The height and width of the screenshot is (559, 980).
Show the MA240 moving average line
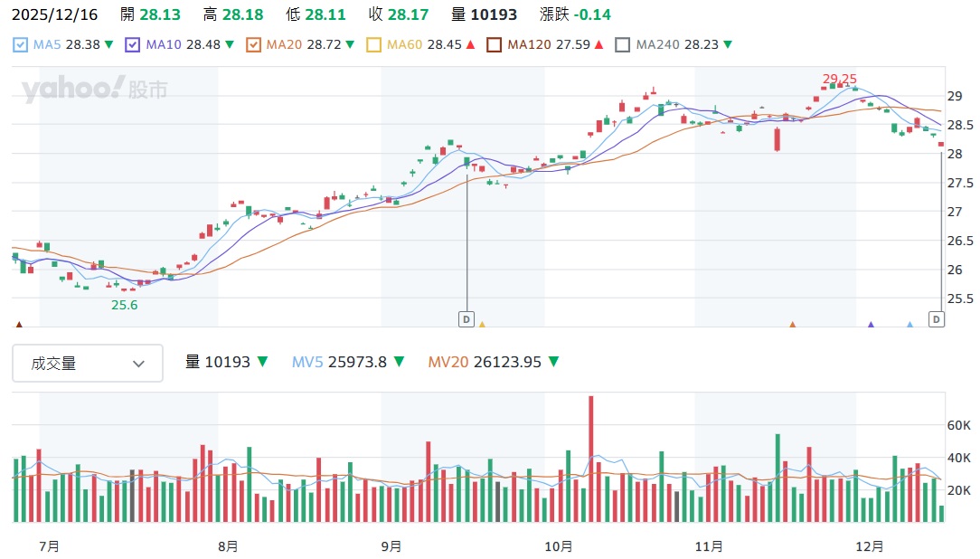622,44
